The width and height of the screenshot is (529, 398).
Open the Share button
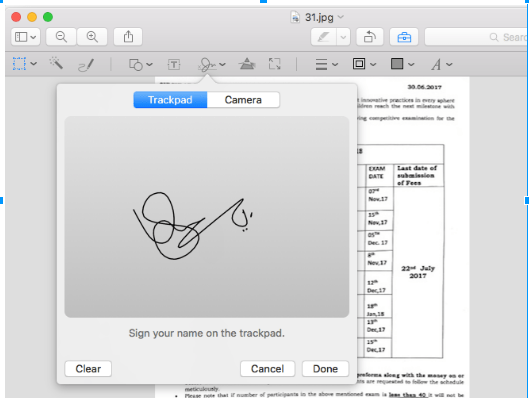(128, 36)
